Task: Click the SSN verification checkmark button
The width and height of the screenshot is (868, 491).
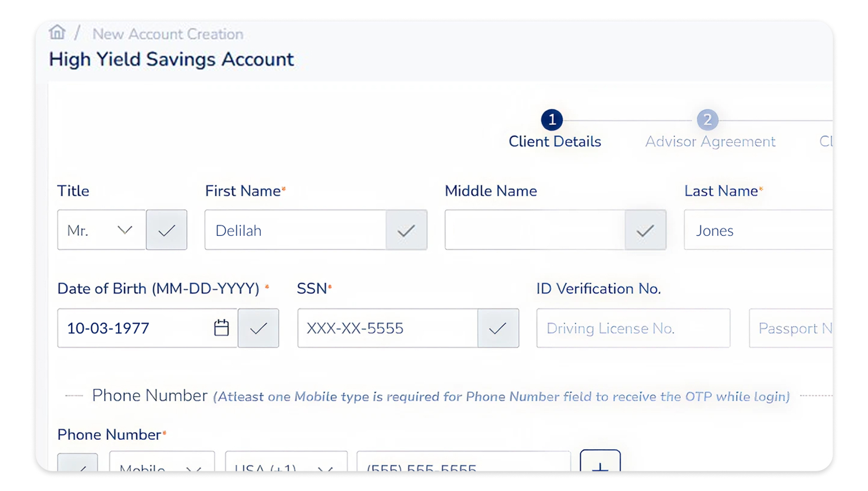Action: (x=498, y=328)
